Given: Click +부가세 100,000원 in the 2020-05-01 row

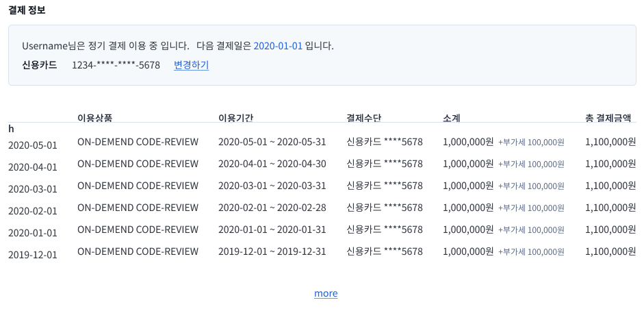Looking at the screenshot, I should click(x=531, y=143).
